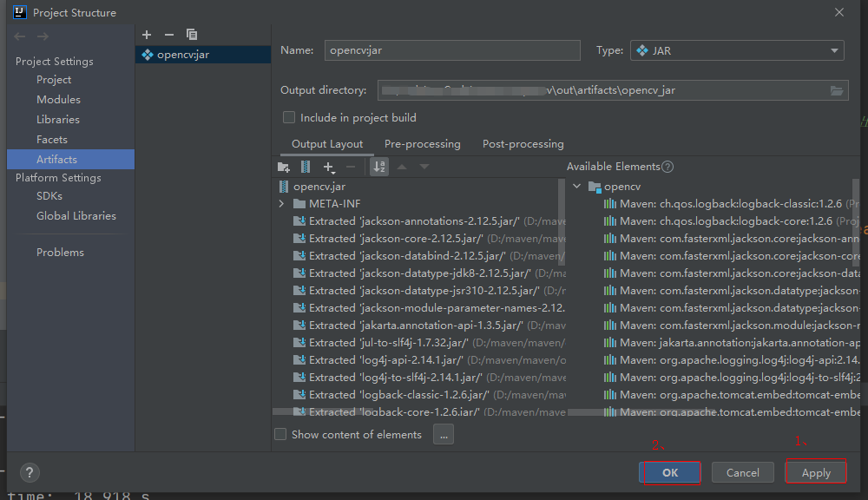
Task: Open Global Libraries settings
Action: [x=76, y=216]
